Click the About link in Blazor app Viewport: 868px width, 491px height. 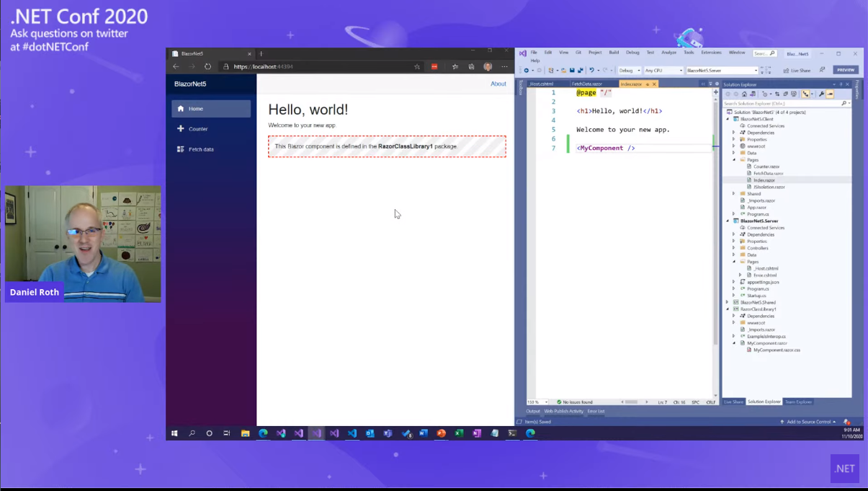498,84
